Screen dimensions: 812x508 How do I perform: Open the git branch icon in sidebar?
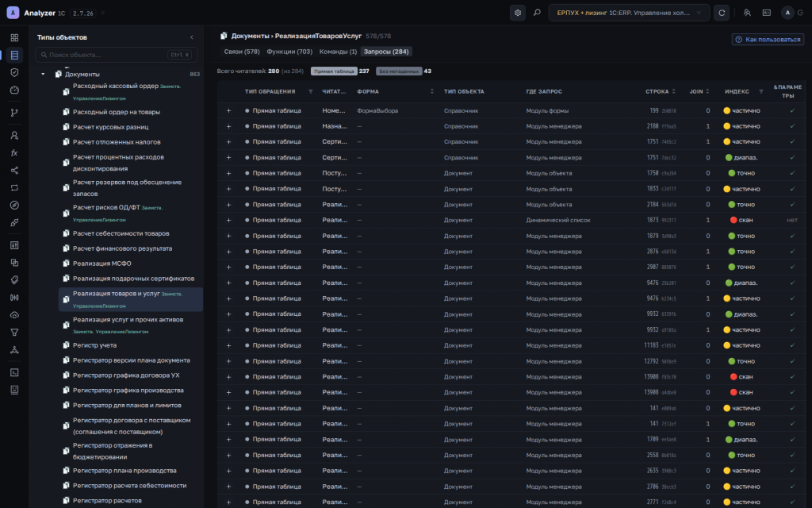pyautogui.click(x=14, y=113)
